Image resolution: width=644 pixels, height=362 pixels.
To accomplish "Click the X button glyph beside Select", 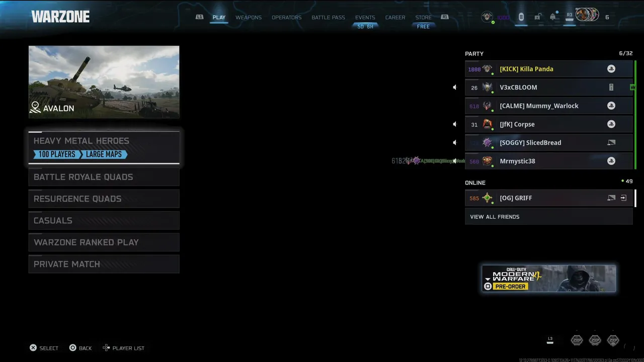I will click(x=33, y=348).
